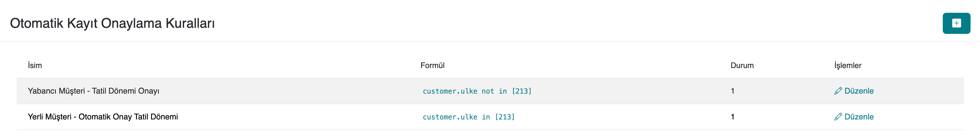Click the 'customer.ulke in' formula text
The height and width of the screenshot is (140, 980).
click(x=456, y=117)
